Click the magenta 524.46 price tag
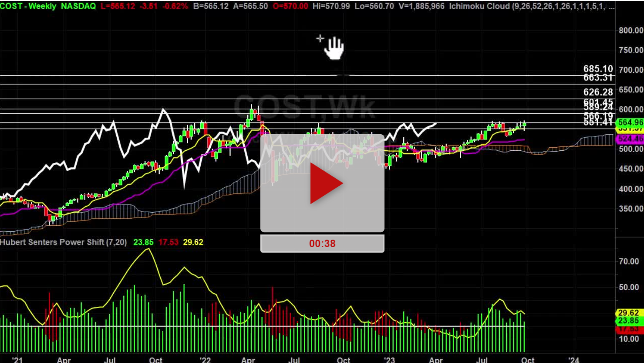 click(630, 139)
